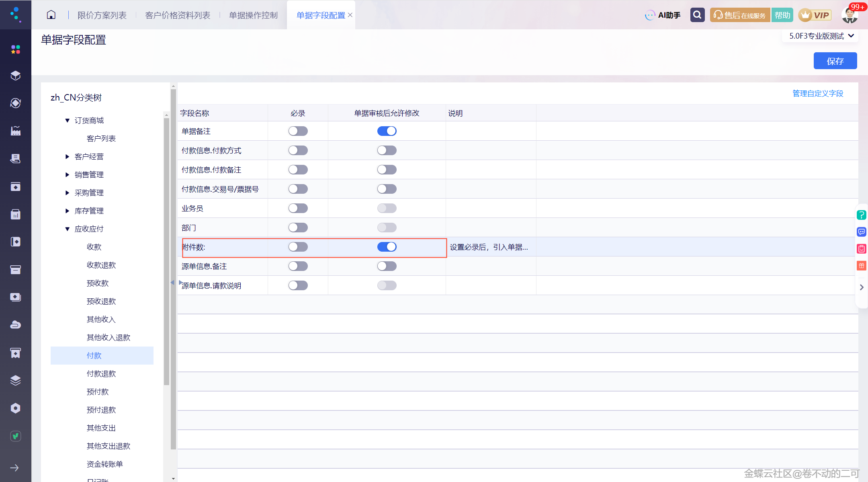
Task: Click the blue chat float icon
Action: pos(862,232)
